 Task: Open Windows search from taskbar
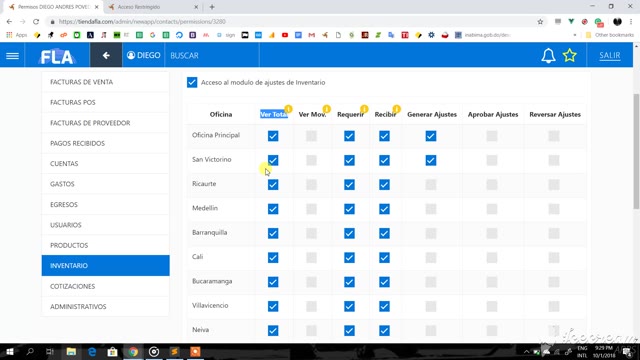point(30,351)
